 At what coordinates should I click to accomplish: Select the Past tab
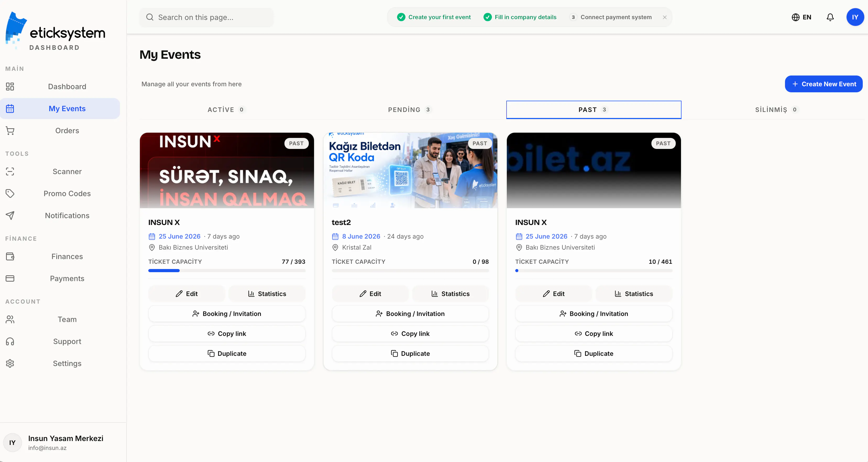pyautogui.click(x=594, y=110)
